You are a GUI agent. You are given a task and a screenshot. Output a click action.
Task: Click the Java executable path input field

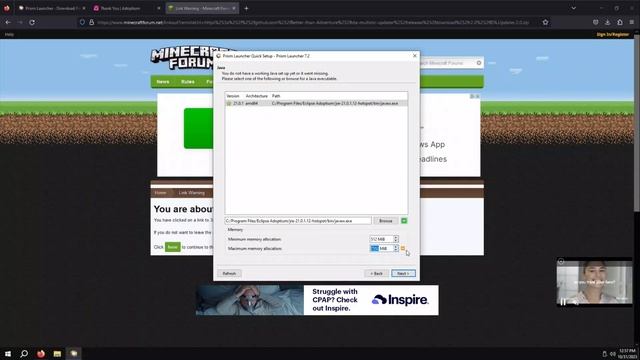298,221
